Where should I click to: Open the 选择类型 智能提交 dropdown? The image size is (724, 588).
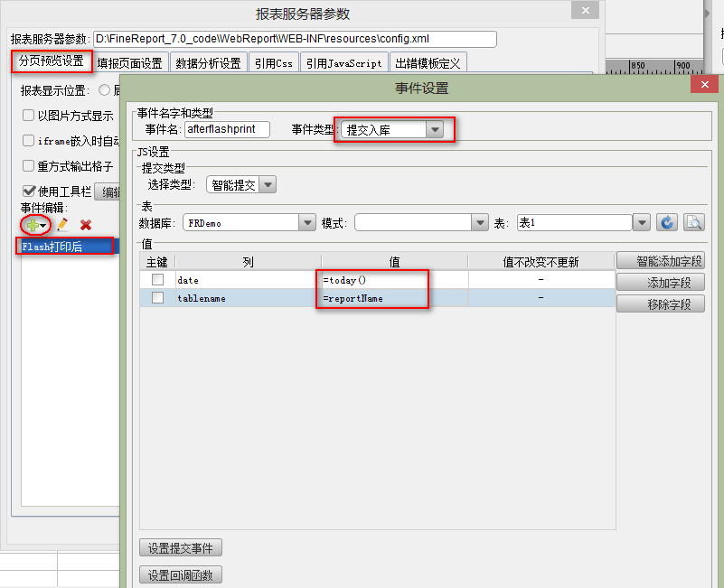pos(268,185)
